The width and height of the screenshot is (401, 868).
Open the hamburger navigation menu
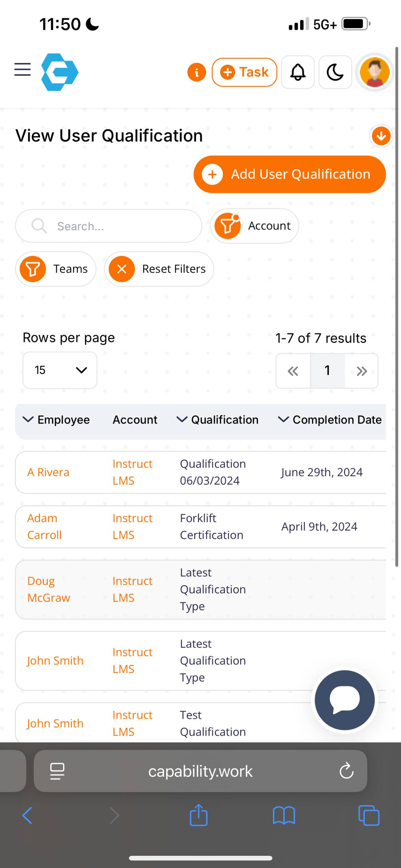[22, 70]
